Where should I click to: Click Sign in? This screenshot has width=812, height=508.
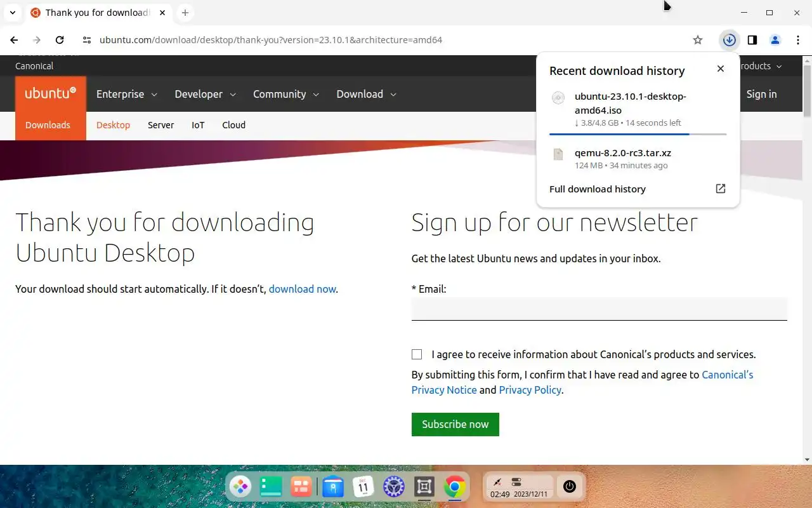click(x=761, y=94)
